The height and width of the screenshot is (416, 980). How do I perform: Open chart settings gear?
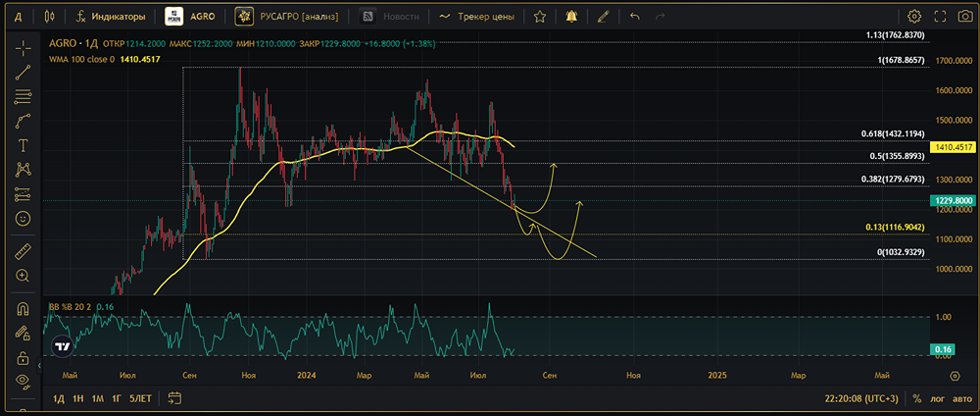[914, 17]
